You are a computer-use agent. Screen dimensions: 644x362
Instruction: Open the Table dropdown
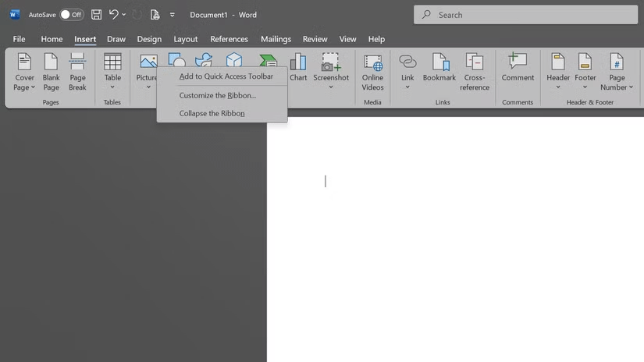[x=112, y=72]
